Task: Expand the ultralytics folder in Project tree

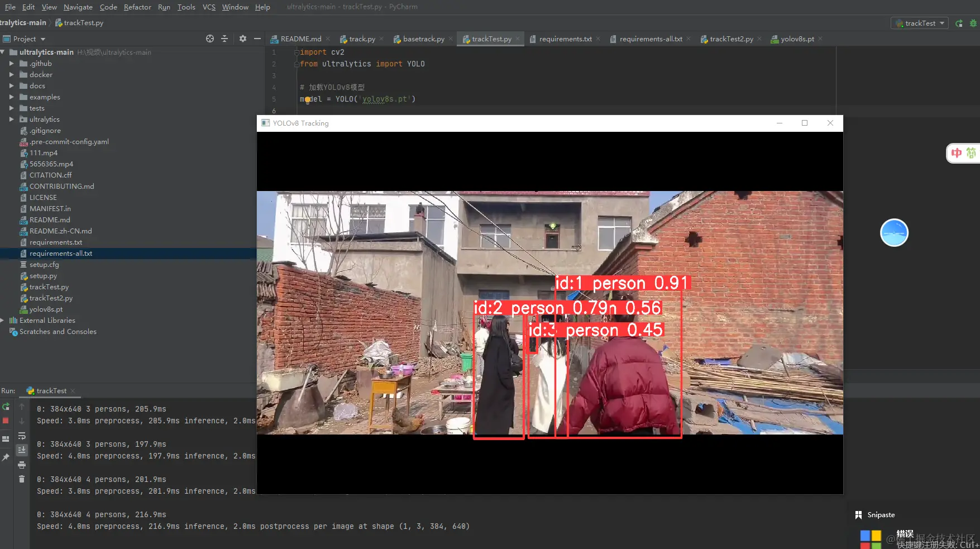Action: 12,119
